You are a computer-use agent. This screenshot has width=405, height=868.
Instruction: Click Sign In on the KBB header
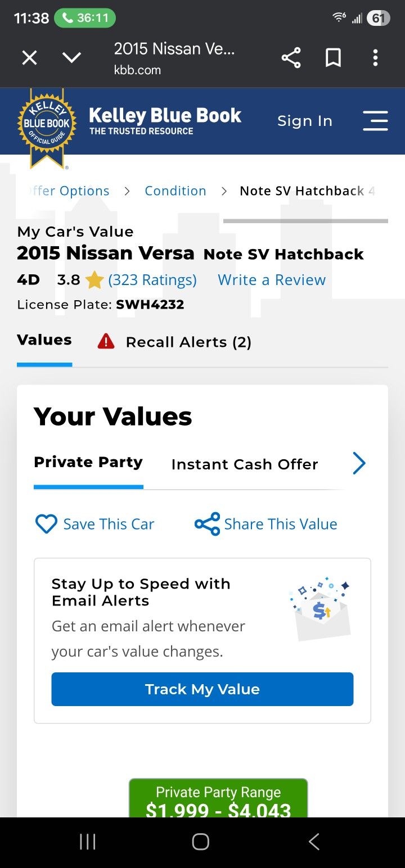pyautogui.click(x=304, y=121)
